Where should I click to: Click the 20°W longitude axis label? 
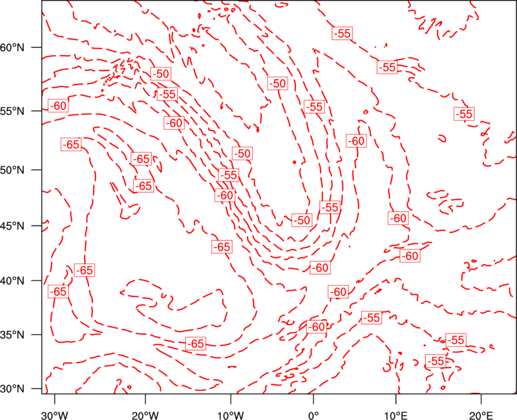coord(145,415)
